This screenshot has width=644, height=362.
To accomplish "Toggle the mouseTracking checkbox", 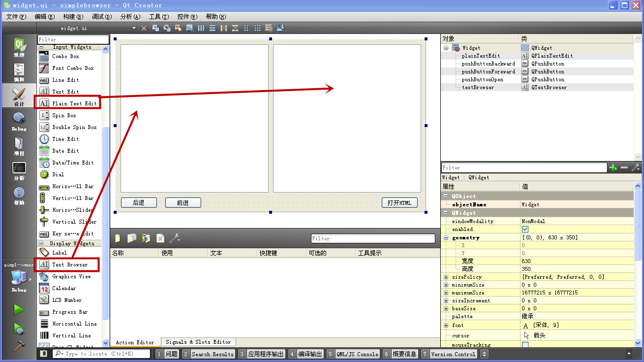I will point(525,345).
